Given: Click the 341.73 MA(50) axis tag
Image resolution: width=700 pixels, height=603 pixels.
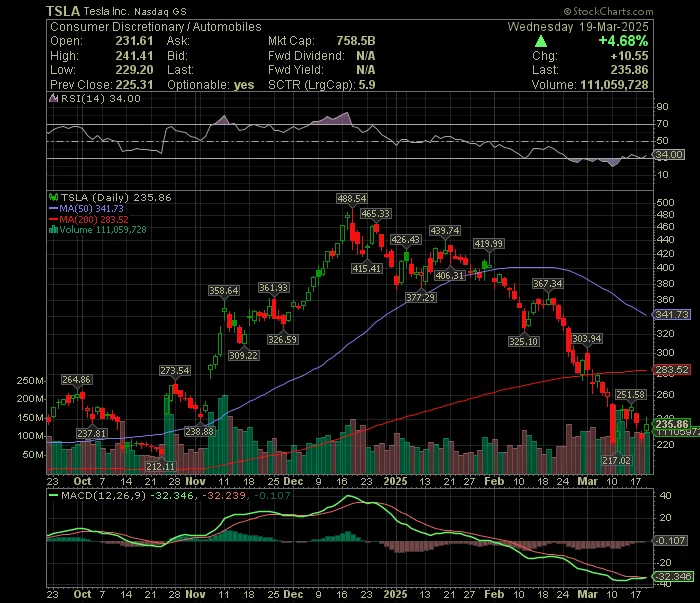Looking at the screenshot, I should pos(671,315).
